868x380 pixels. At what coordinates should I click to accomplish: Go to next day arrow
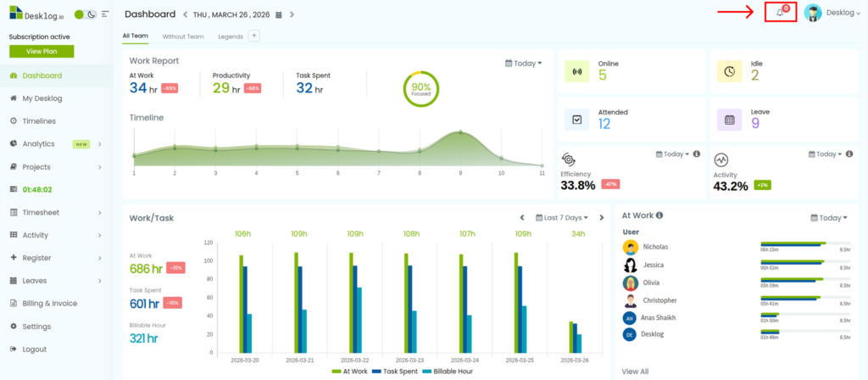click(x=292, y=14)
